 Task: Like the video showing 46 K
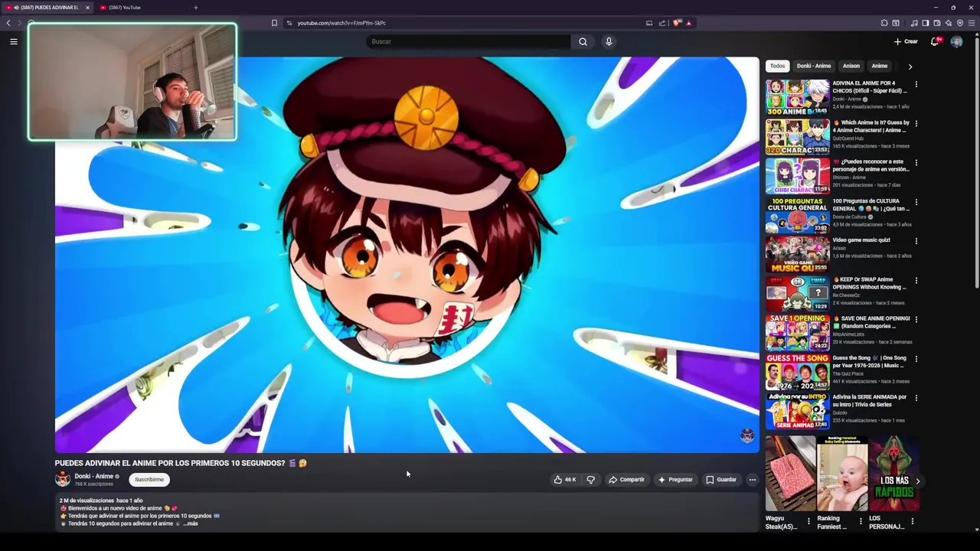click(x=564, y=480)
